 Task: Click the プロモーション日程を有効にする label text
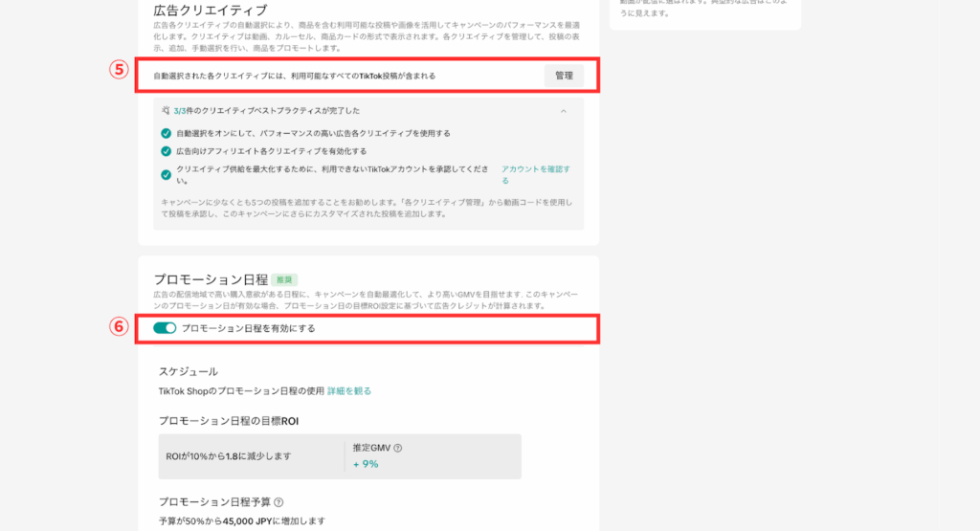pyautogui.click(x=248, y=328)
